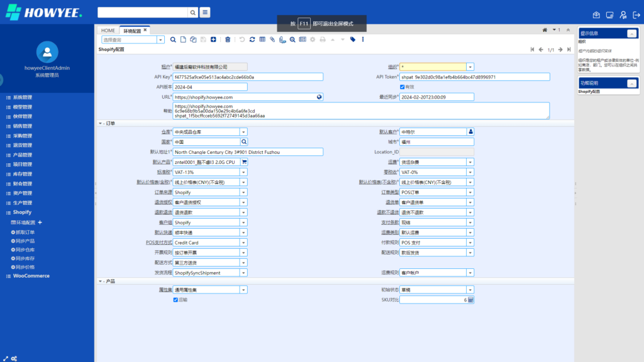The width and height of the screenshot is (644, 362).
Task: Open the vertical three-dot more menu
Action: coord(363,40)
